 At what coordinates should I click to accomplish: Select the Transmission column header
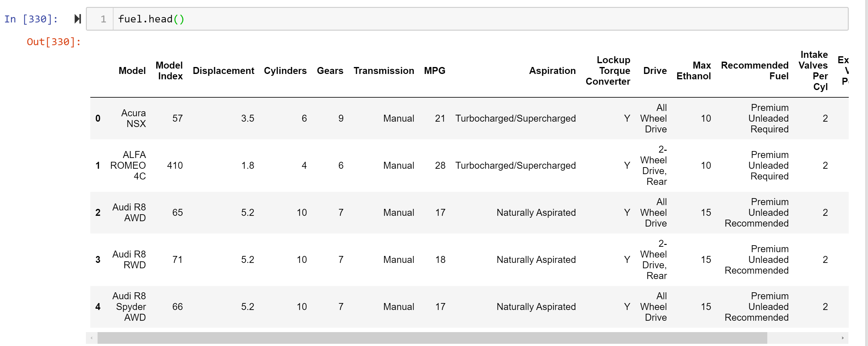(x=383, y=70)
